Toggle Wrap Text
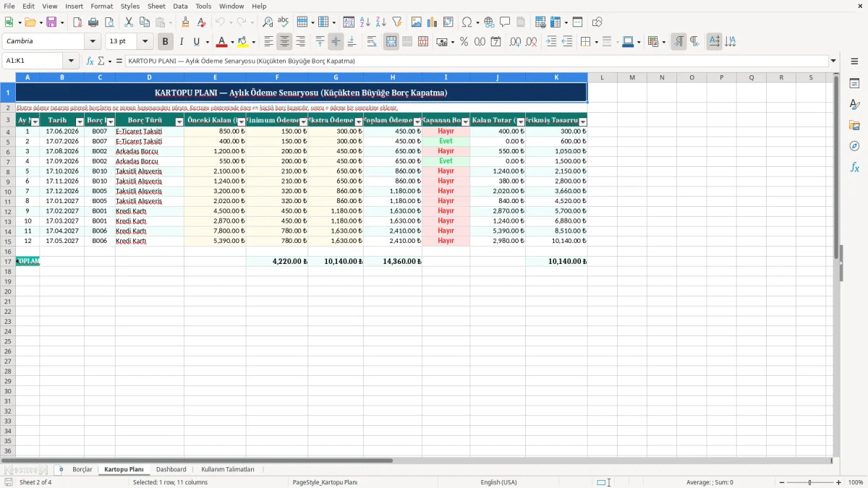The height and width of the screenshot is (488, 868). pyautogui.click(x=372, y=42)
